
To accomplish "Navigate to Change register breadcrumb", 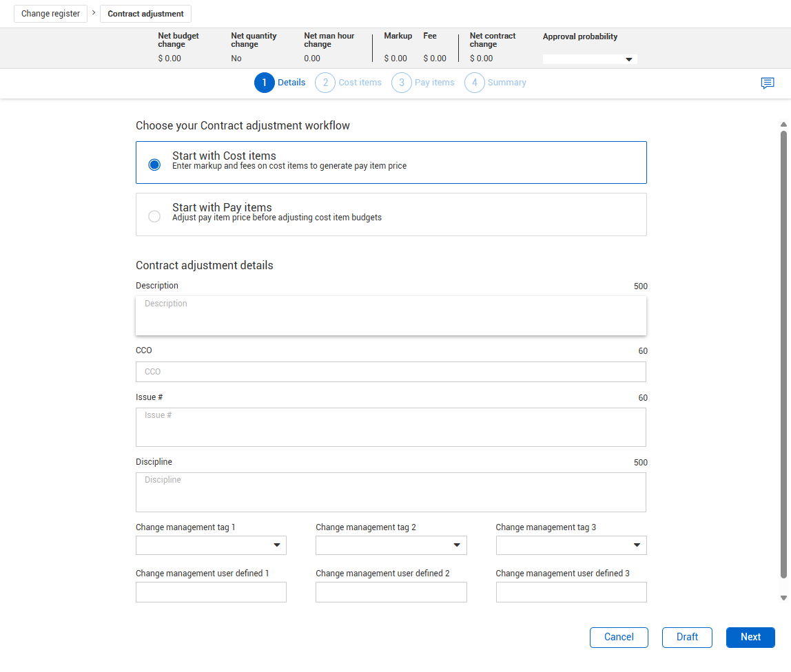I will 50,14.
